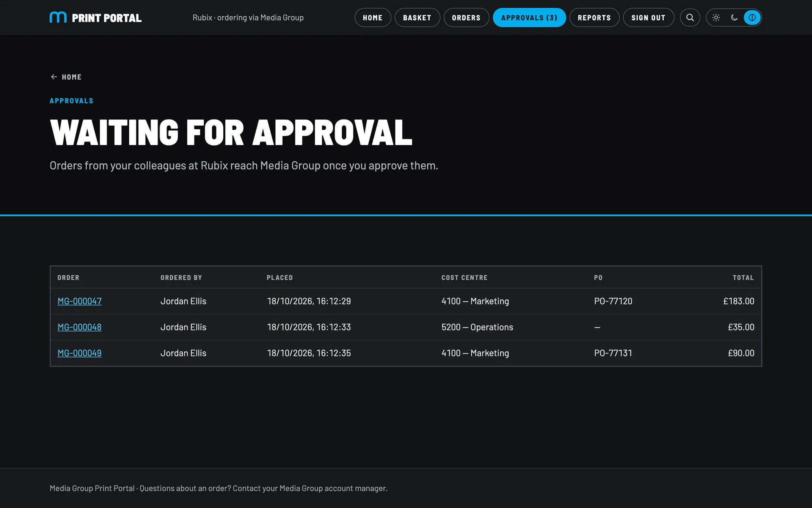This screenshot has height=508, width=812.
Task: Switch to light theme sun icon
Action: pos(716,17)
